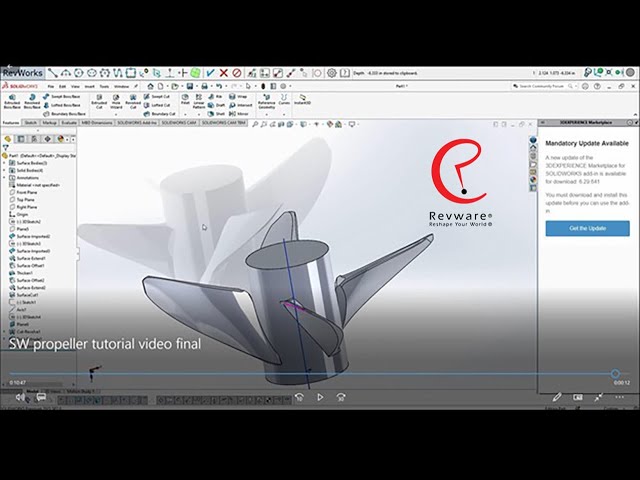Image resolution: width=640 pixels, height=480 pixels.
Task: Click the video progress slider handle
Action: [615, 373]
